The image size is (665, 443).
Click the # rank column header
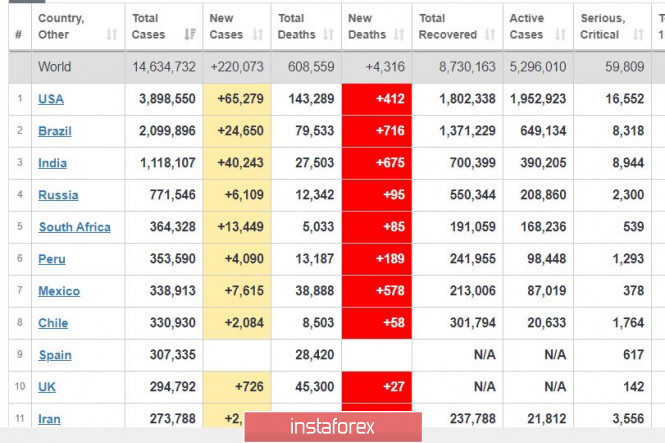tap(18, 35)
